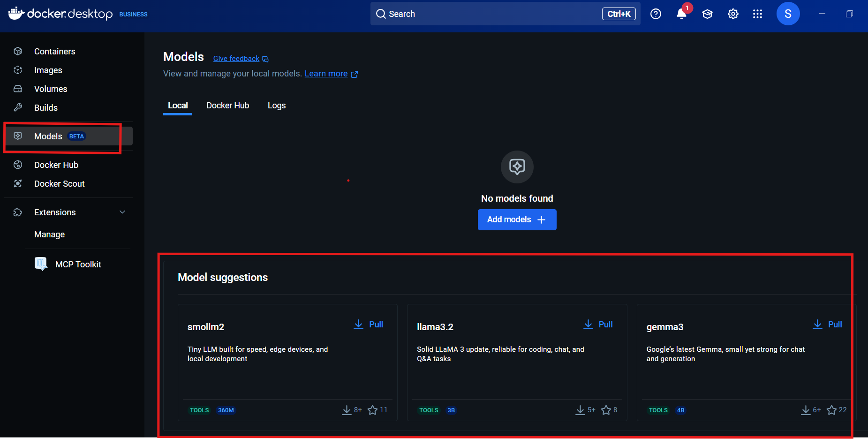Click the gemma3 model title
The image size is (868, 439).
click(665, 327)
